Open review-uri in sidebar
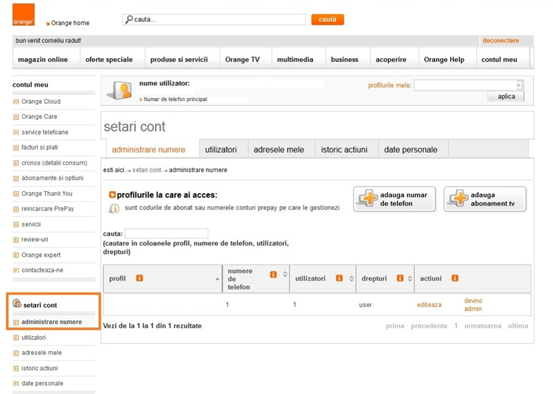This screenshot has width=553, height=394. (x=35, y=240)
